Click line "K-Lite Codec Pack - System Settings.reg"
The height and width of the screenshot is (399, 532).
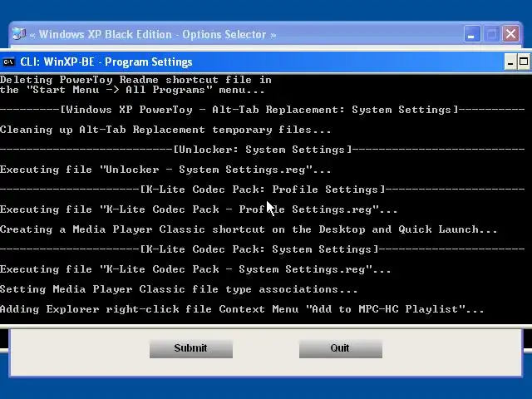(195, 269)
